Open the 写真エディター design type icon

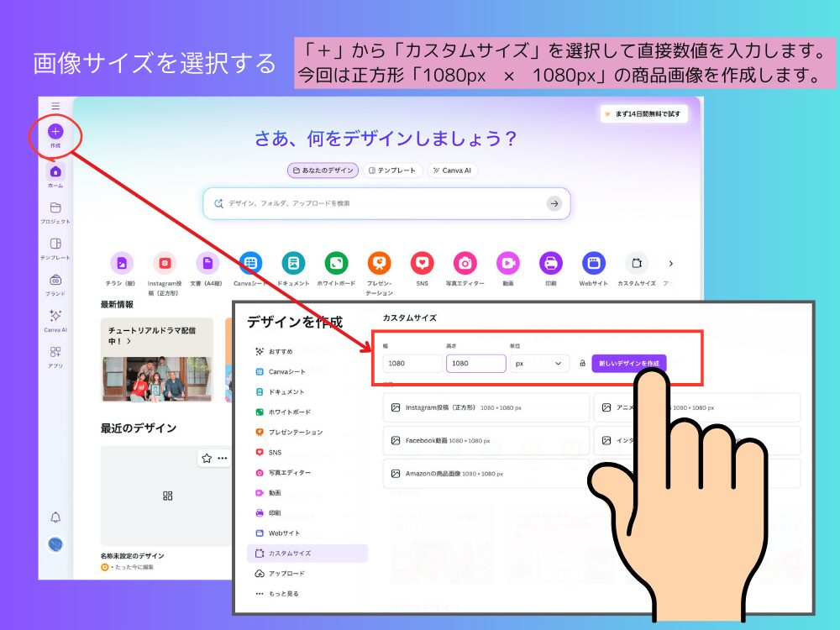[465, 265]
